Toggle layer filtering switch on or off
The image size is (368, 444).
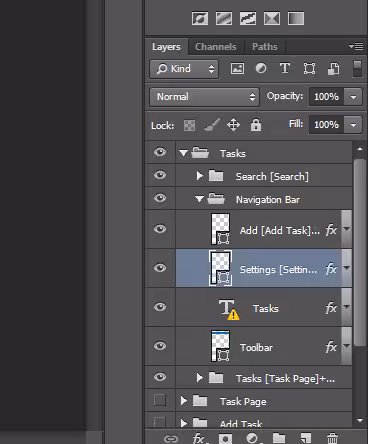[x=357, y=68]
